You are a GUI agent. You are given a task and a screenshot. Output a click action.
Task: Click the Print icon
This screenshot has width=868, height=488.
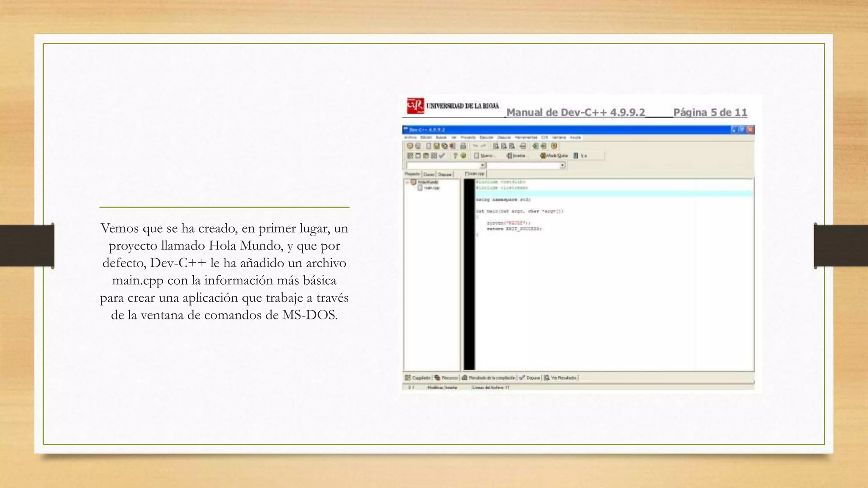coord(463,146)
